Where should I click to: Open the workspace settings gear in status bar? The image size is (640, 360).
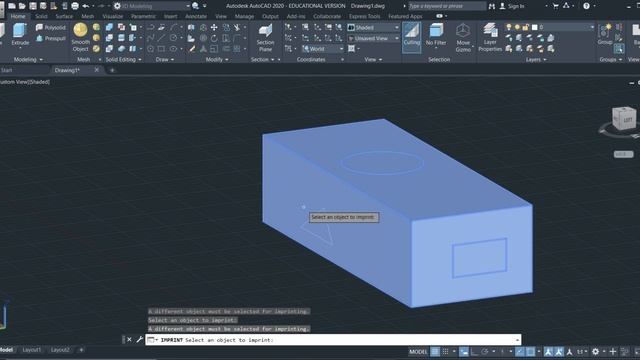pyautogui.click(x=596, y=351)
